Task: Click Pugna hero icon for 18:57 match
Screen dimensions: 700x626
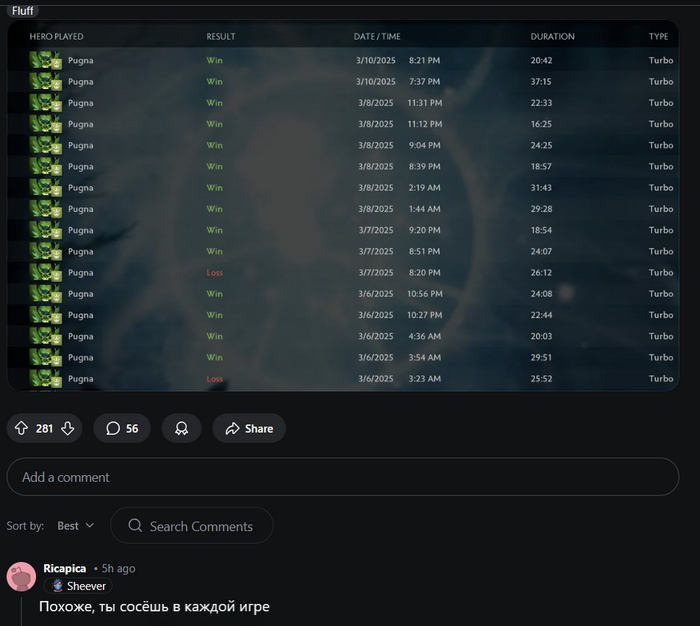Action: point(46,167)
